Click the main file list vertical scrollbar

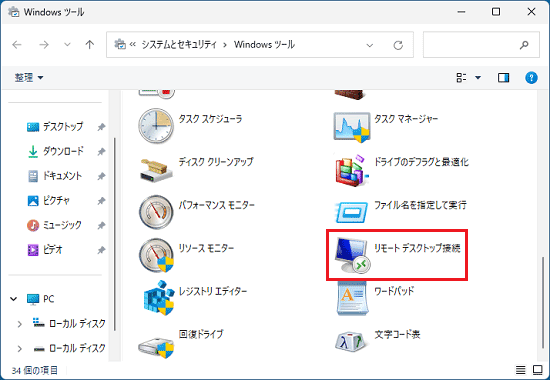coord(543,302)
